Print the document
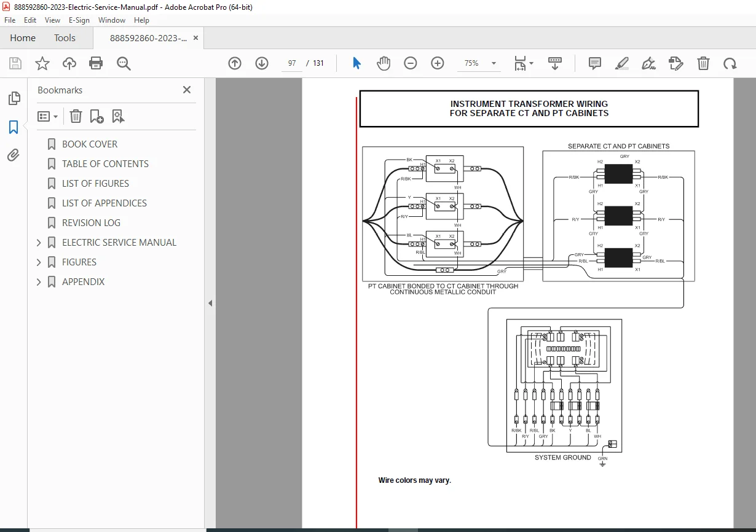The width and height of the screenshot is (756, 532). pos(96,63)
